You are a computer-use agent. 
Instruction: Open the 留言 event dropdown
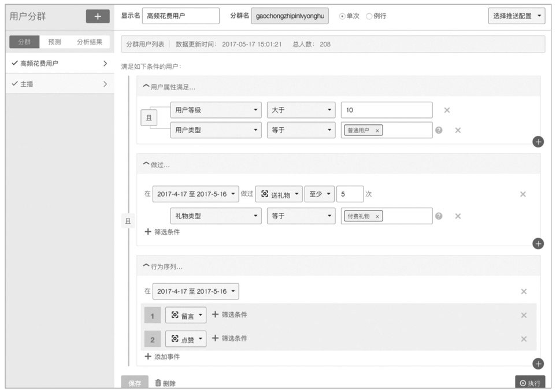pyautogui.click(x=186, y=315)
